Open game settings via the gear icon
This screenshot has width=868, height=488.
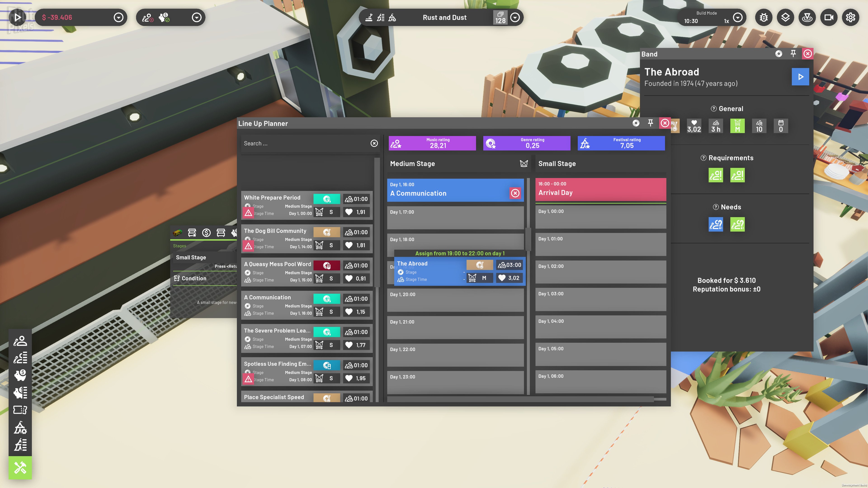[851, 17]
